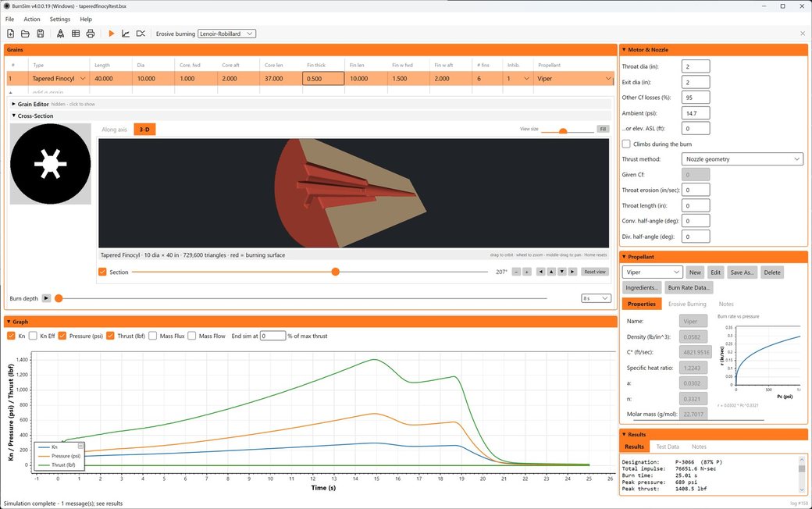812x509 pixels.
Task: Switch to the Along axis view tab
Action: click(x=115, y=130)
